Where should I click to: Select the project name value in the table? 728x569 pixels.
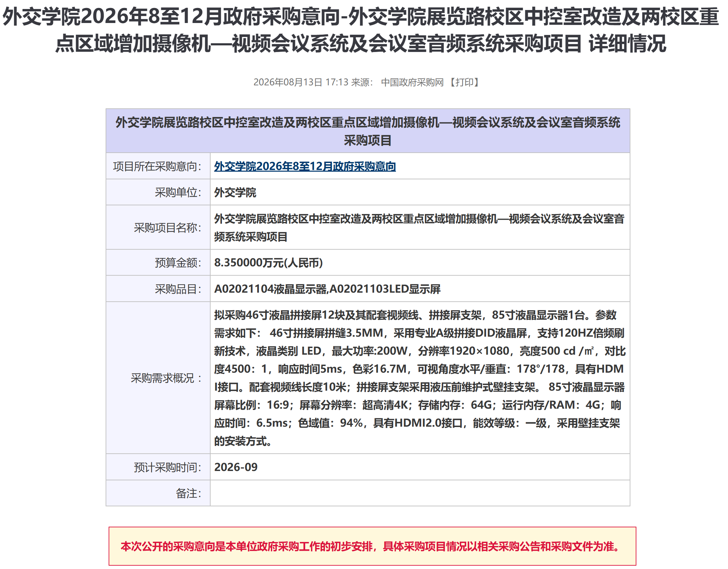419,228
